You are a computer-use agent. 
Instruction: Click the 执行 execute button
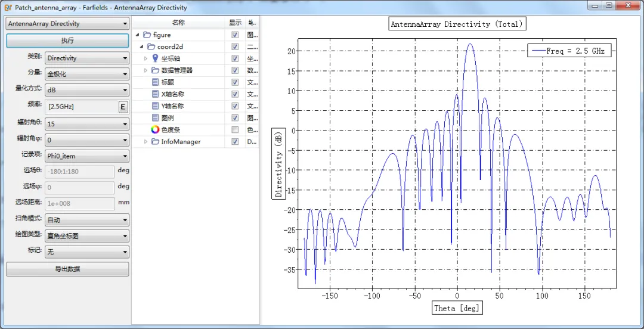(67, 41)
